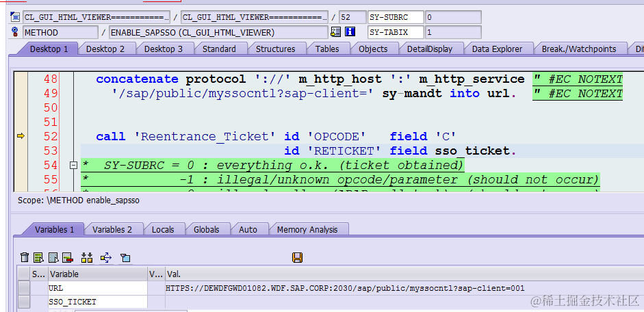
Task: Open the Globals tab
Action: [207, 229]
